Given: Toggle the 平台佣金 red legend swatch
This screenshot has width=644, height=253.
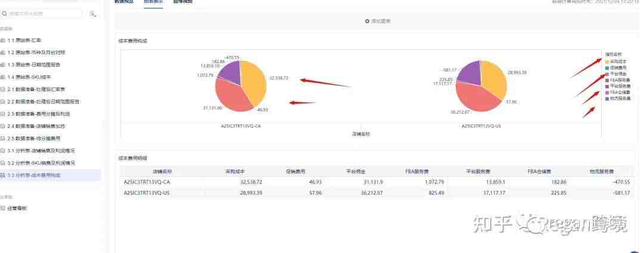Looking at the screenshot, I should 607,74.
